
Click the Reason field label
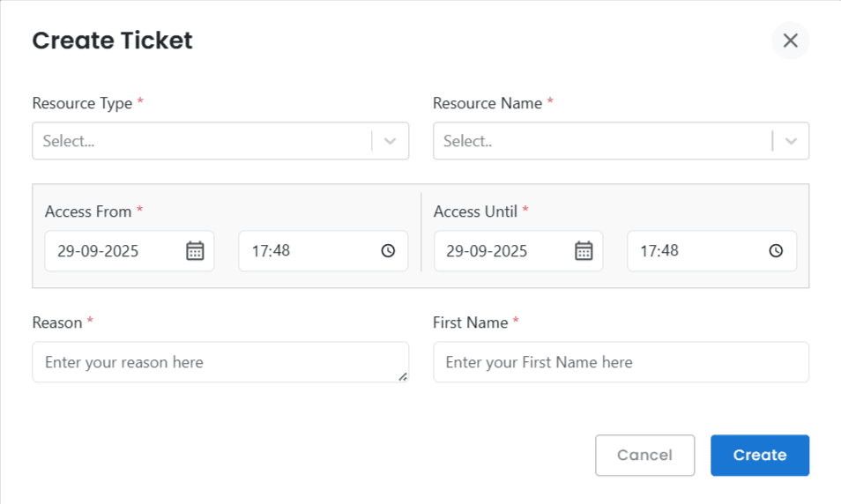click(57, 322)
